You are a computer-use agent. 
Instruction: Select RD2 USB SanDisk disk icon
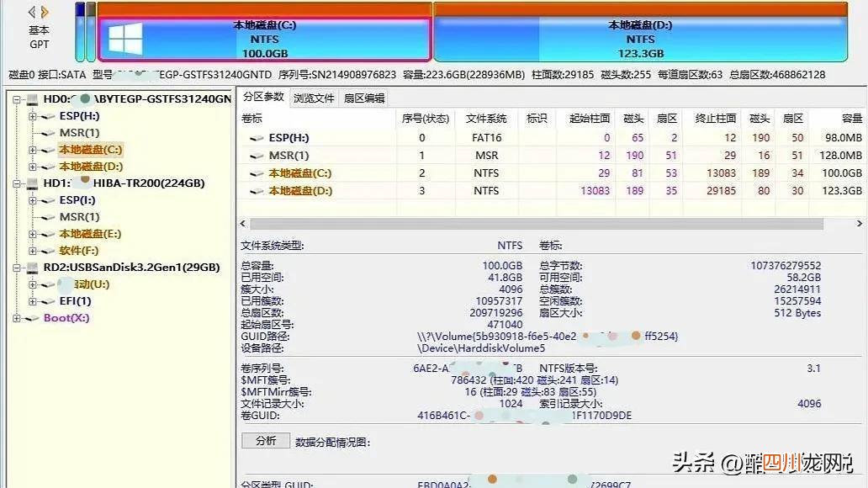point(32,268)
